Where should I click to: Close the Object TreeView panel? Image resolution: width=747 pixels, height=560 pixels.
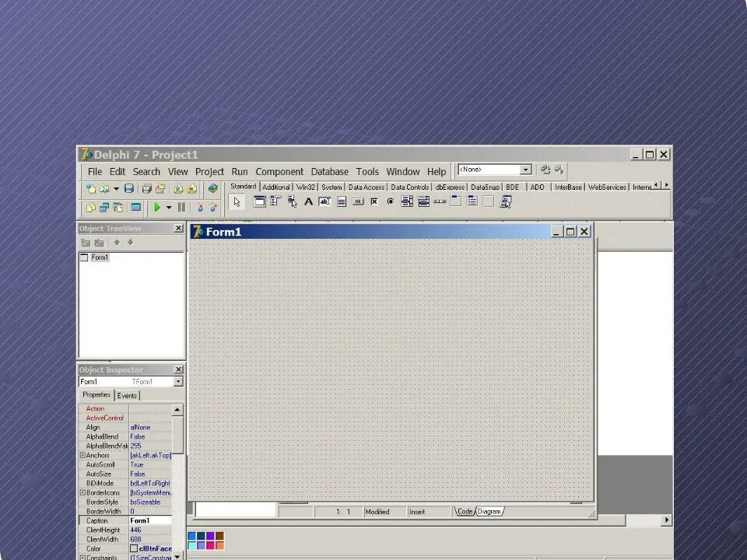178,228
